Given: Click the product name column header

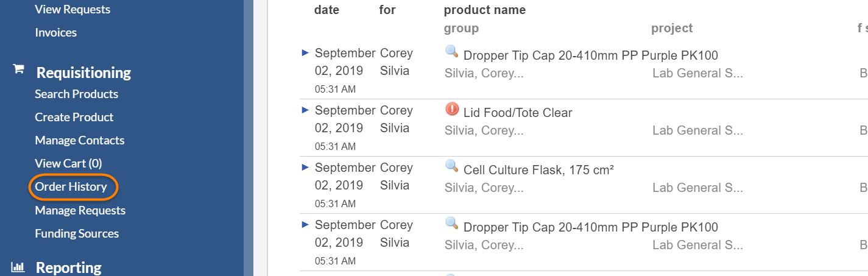Looking at the screenshot, I should point(485,10).
